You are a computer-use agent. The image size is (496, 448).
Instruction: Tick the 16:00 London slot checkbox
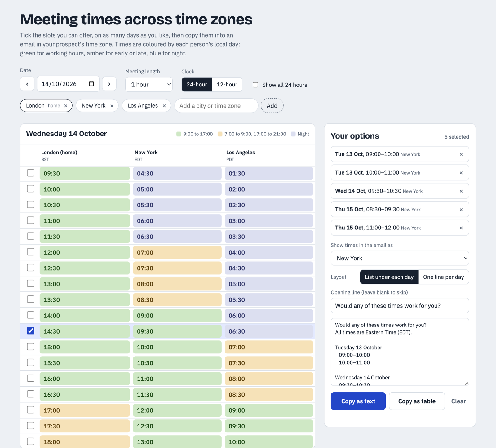tap(31, 378)
